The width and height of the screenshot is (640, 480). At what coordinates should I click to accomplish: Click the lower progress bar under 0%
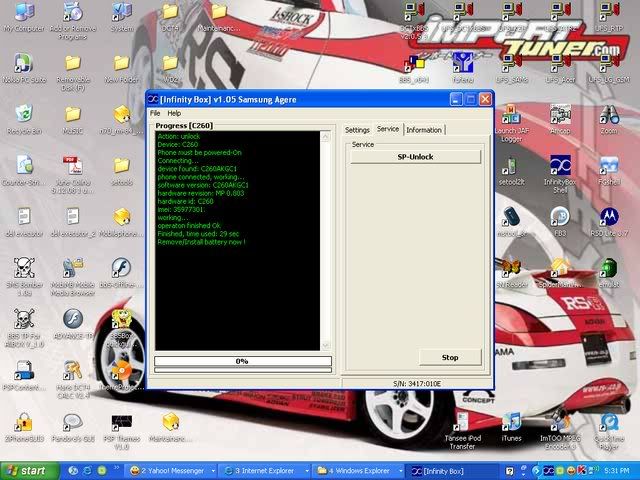point(242,370)
